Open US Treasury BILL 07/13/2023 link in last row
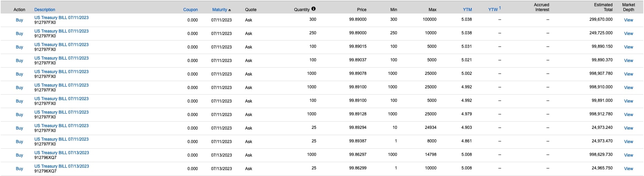 pyautogui.click(x=62, y=166)
